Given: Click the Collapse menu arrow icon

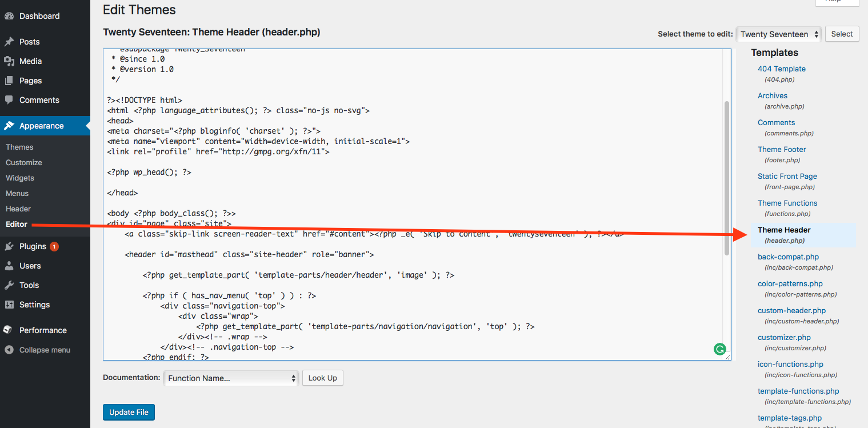Looking at the screenshot, I should click(x=9, y=350).
